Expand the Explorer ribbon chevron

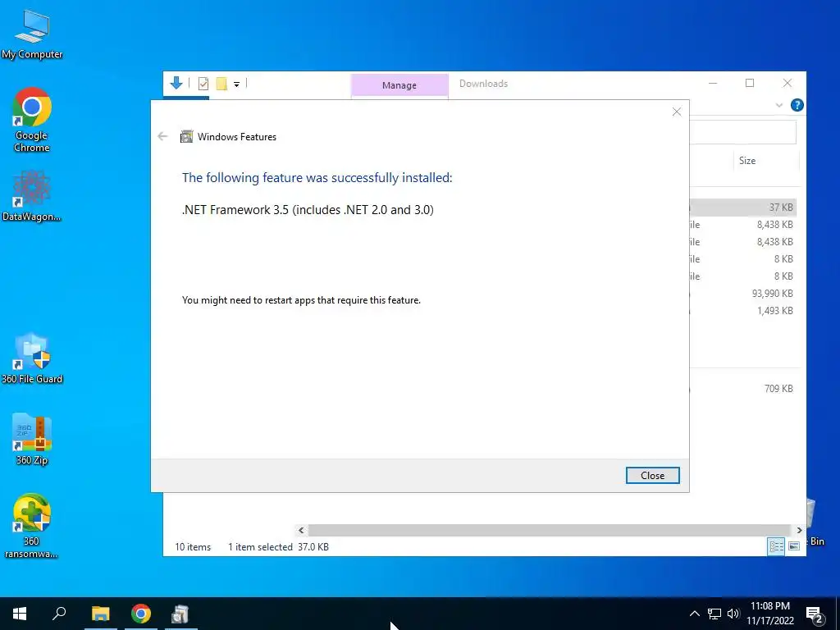coord(779,106)
